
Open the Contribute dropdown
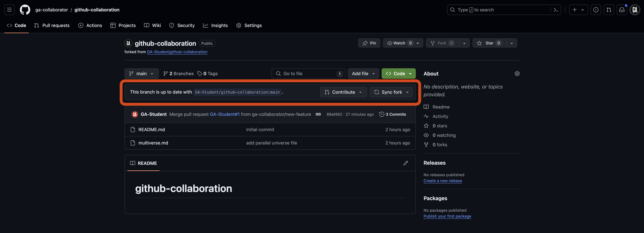(343, 92)
